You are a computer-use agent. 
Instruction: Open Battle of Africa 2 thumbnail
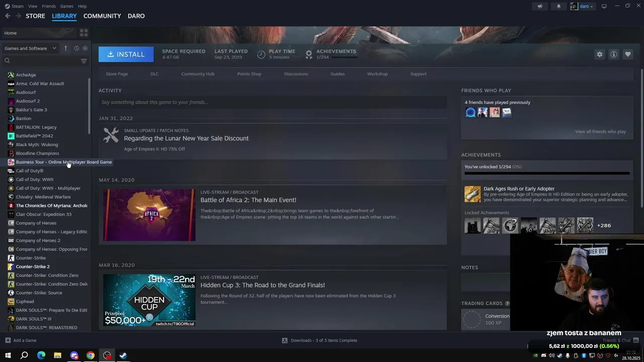point(149,215)
